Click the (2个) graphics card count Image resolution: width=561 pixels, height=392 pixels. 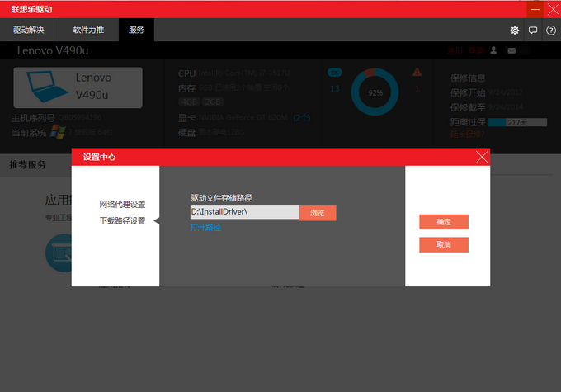[x=302, y=118]
